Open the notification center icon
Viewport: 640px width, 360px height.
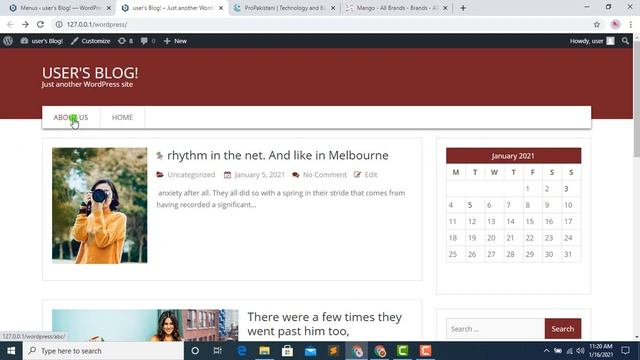click(x=625, y=351)
